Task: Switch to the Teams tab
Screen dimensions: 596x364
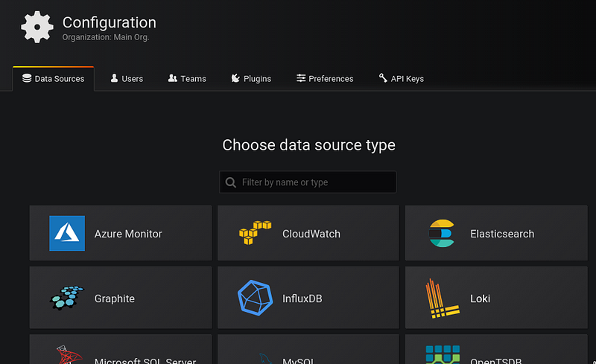Action: 187,79
